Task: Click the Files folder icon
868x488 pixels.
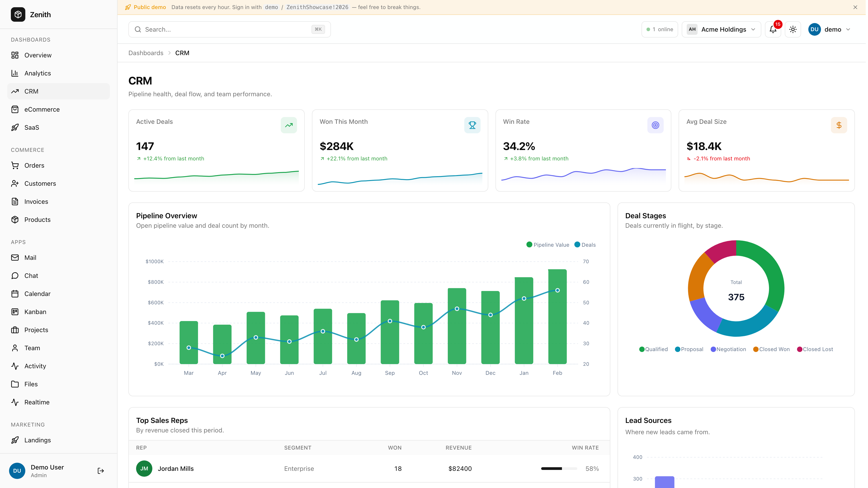Action: (x=15, y=384)
